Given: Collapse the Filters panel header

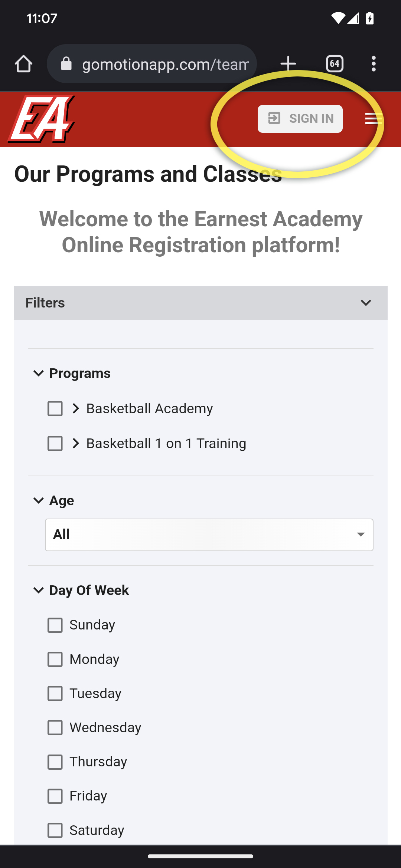Looking at the screenshot, I should click(x=201, y=303).
